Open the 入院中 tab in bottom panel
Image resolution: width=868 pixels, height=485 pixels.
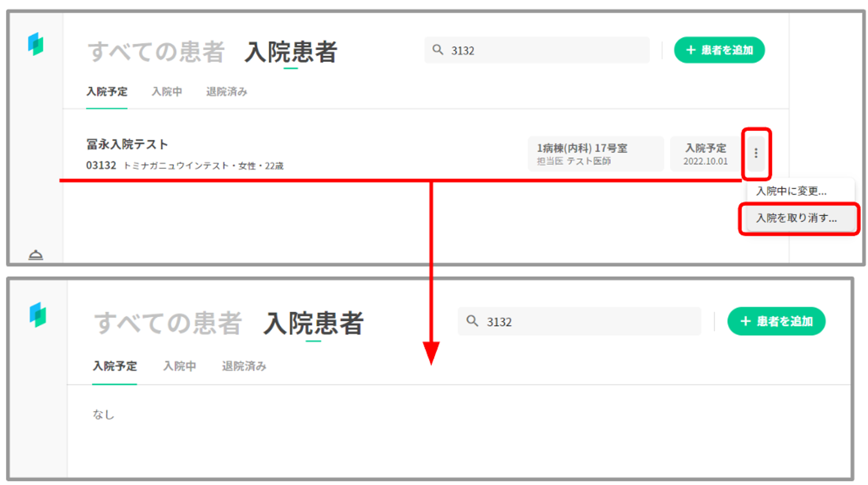click(x=179, y=366)
